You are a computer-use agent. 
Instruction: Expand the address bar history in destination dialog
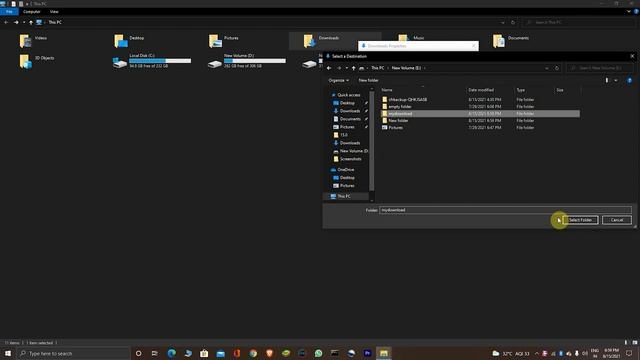pyautogui.click(x=547, y=68)
